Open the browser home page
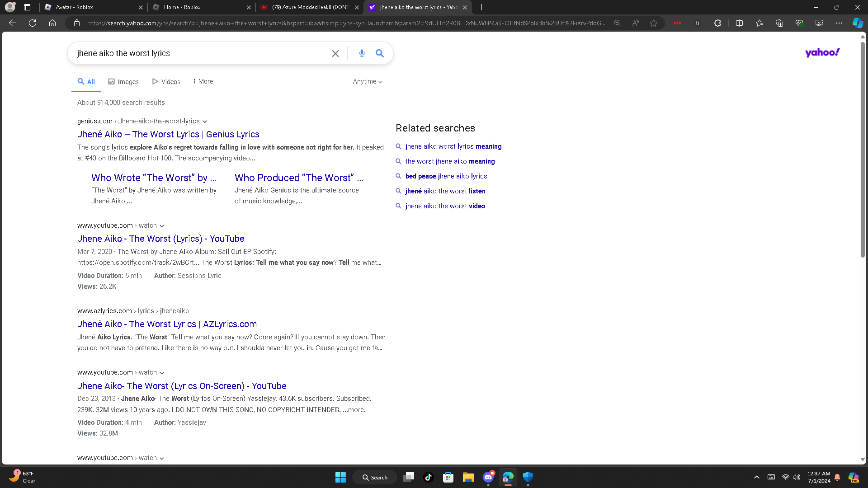868x488 pixels. pyautogui.click(x=52, y=23)
